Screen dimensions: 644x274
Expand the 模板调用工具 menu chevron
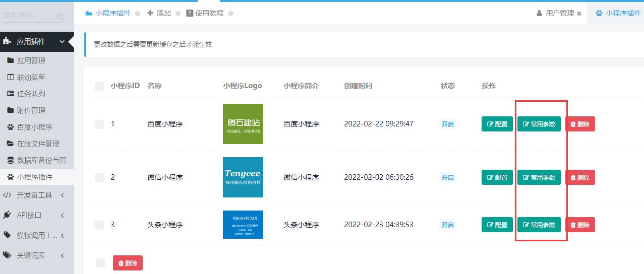[62, 235]
